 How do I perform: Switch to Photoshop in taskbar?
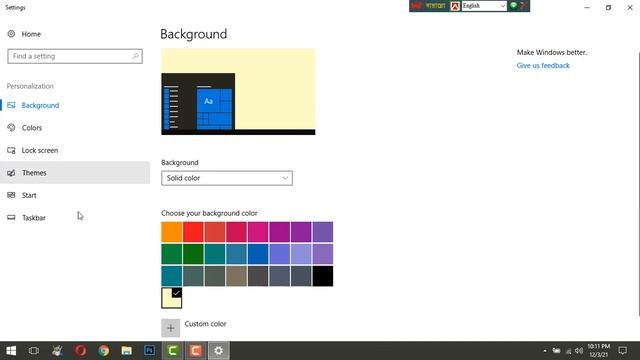pos(149,351)
